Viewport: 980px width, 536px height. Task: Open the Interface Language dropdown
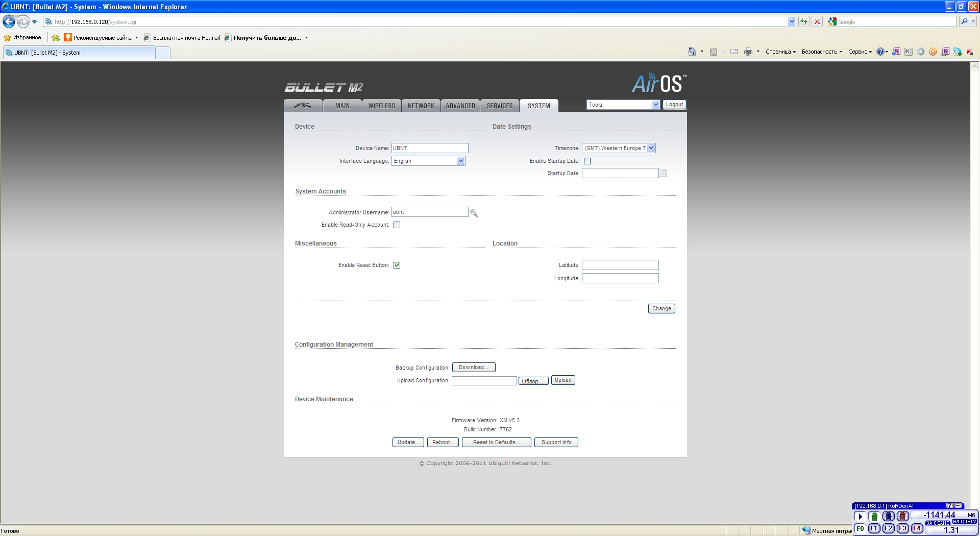tap(428, 161)
